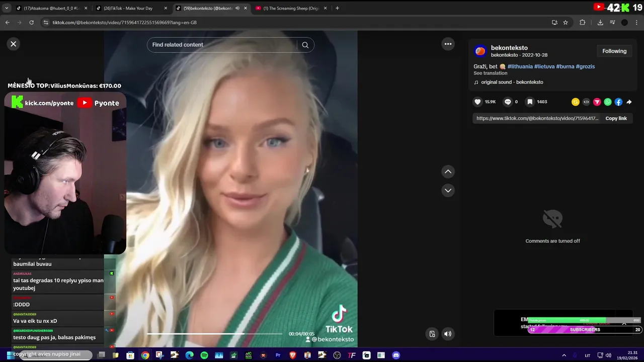This screenshot has width=644, height=362.
Task: Click Copy link button
Action: [x=616, y=119]
